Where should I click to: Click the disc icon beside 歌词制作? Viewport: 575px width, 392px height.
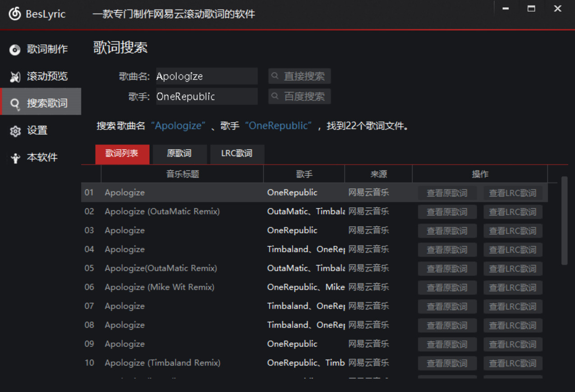point(15,50)
